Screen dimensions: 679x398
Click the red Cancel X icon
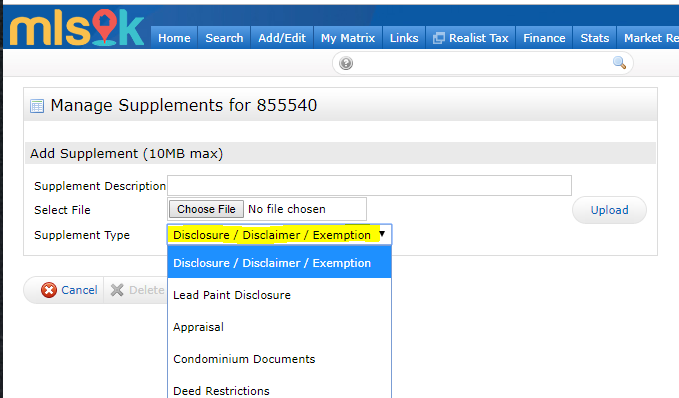48,290
